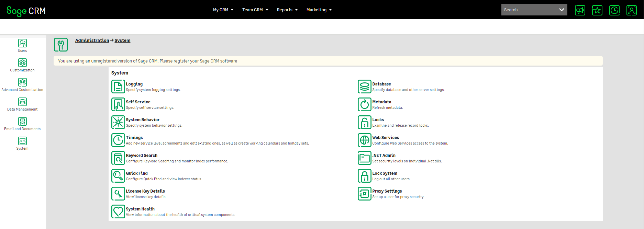Click the Self Service touch icon
This screenshot has height=229, width=644.
[118, 104]
